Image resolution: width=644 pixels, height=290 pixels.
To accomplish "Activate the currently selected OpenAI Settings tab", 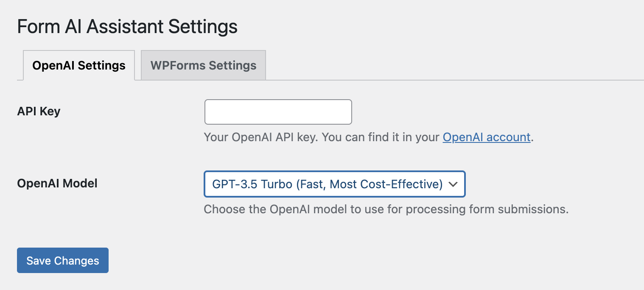I will pyautogui.click(x=79, y=65).
